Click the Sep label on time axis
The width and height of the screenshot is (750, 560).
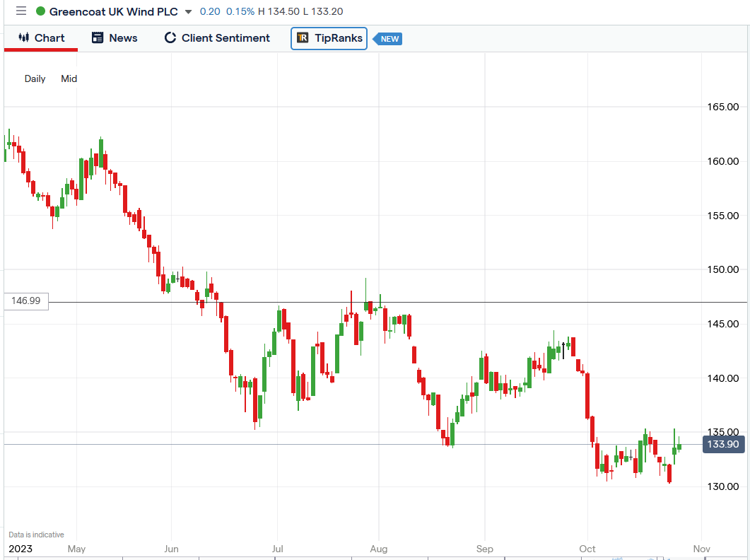pos(484,549)
